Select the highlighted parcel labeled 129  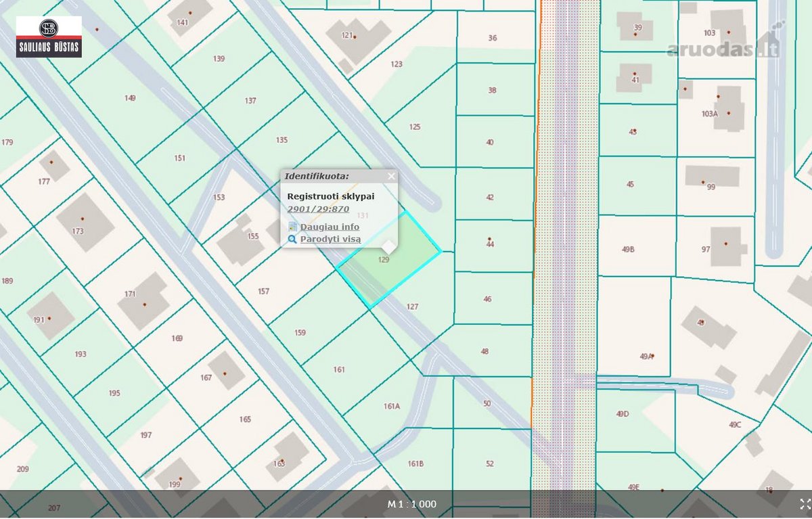384,259
